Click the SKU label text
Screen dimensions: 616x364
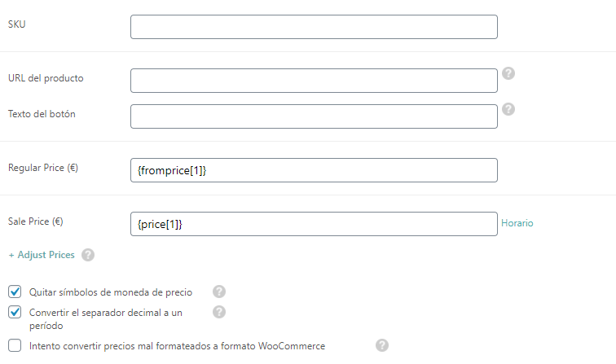(x=17, y=24)
